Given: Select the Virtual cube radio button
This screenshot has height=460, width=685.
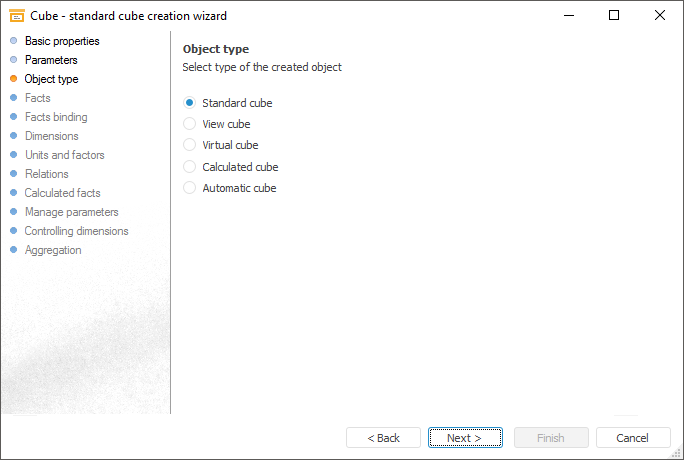Looking at the screenshot, I should tap(190, 145).
